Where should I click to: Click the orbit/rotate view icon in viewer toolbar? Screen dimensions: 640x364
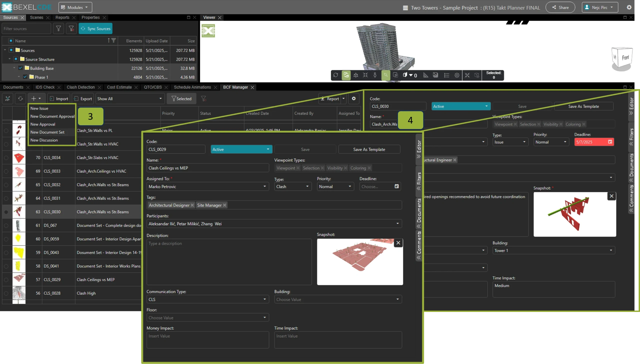click(335, 75)
